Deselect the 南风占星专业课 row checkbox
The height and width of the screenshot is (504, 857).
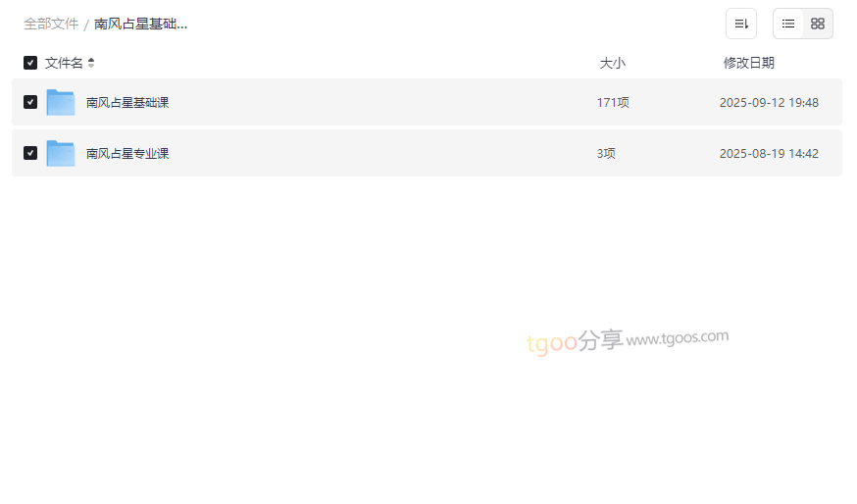[x=30, y=153]
